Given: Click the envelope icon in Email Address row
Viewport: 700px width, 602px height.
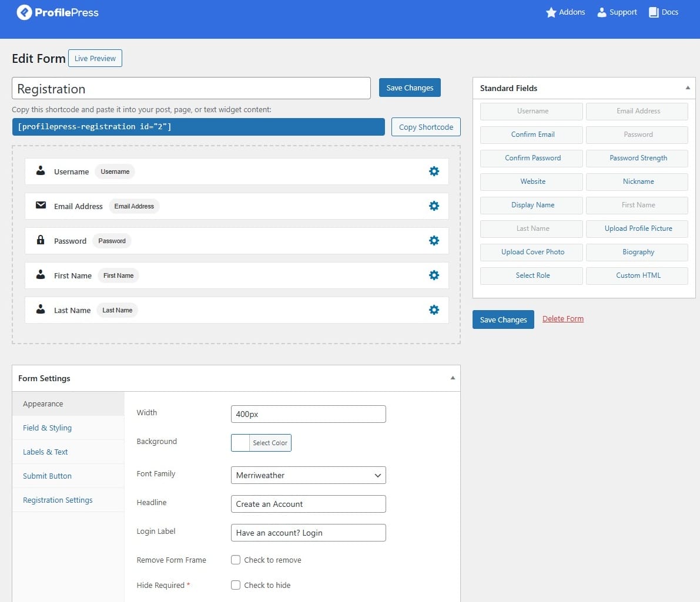Looking at the screenshot, I should [41, 205].
